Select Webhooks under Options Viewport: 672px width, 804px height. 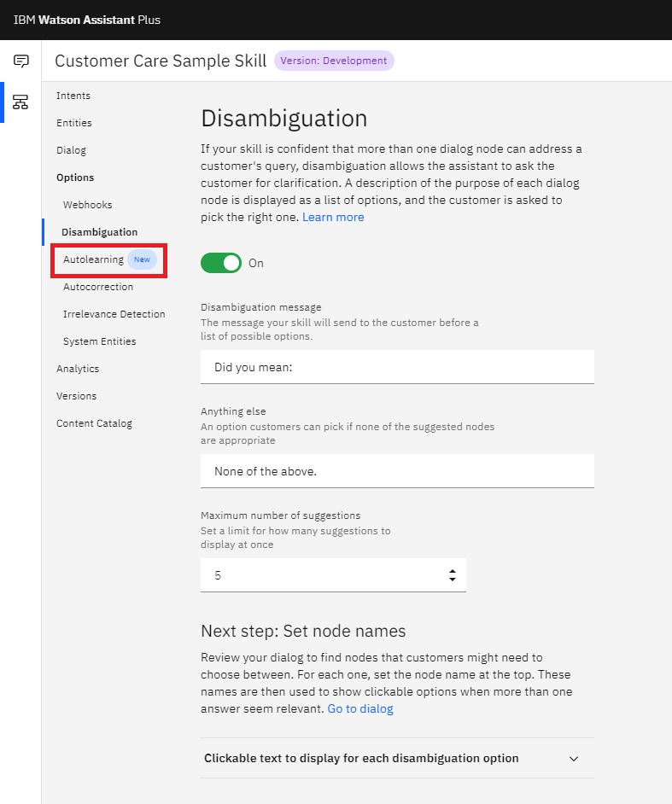tap(88, 205)
